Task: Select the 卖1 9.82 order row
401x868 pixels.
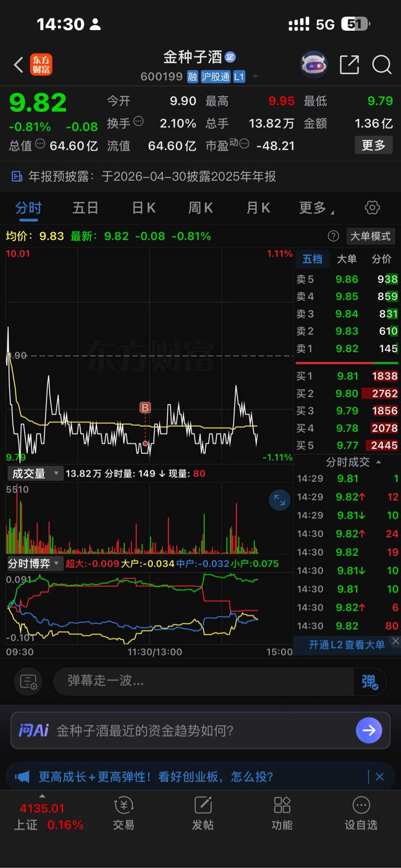Action: [347, 348]
